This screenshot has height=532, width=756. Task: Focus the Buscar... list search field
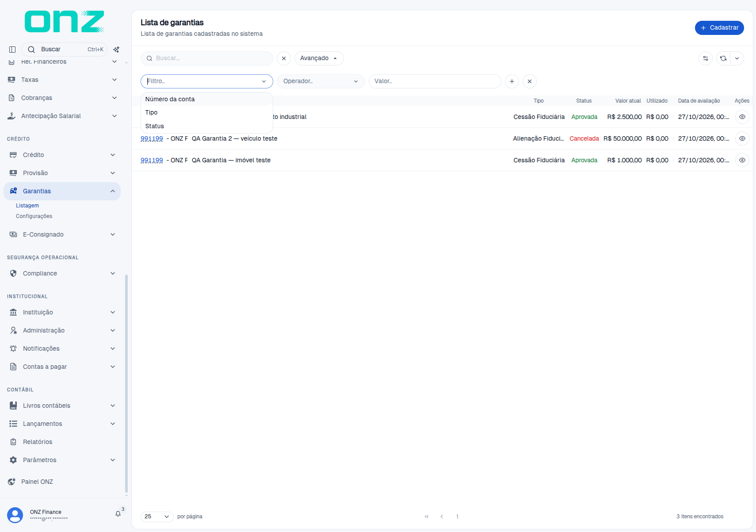click(207, 58)
